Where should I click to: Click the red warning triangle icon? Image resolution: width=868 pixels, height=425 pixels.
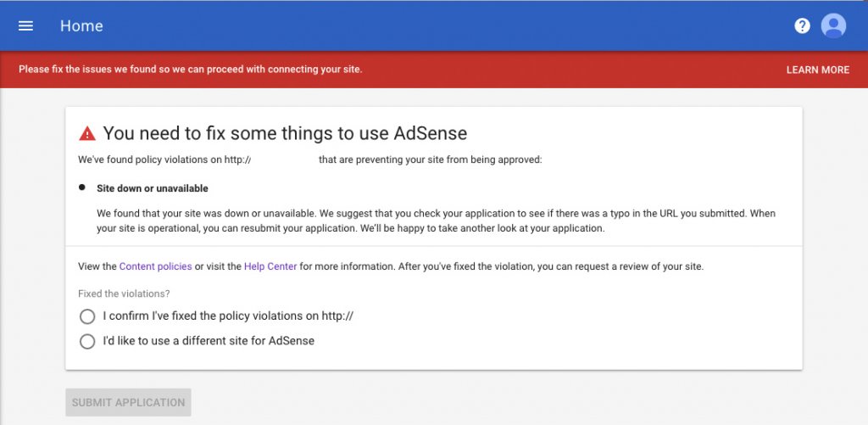pyautogui.click(x=87, y=133)
